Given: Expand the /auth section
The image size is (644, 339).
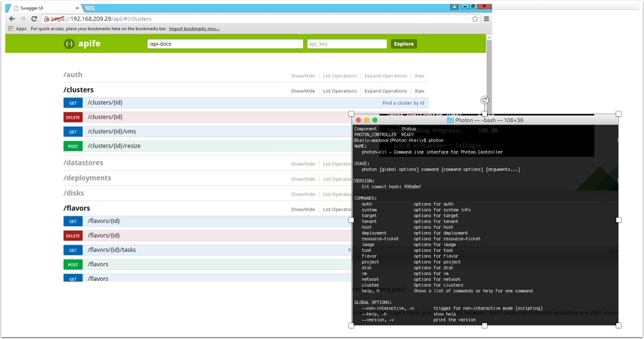Looking at the screenshot, I should pos(73,75).
